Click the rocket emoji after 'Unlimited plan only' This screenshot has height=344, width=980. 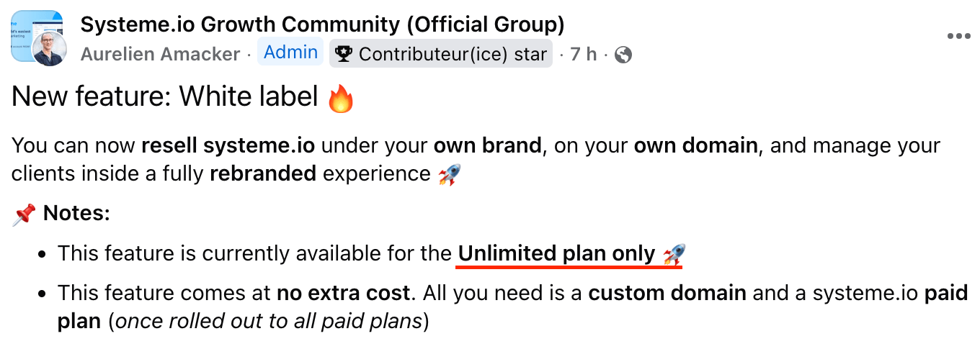[673, 253]
